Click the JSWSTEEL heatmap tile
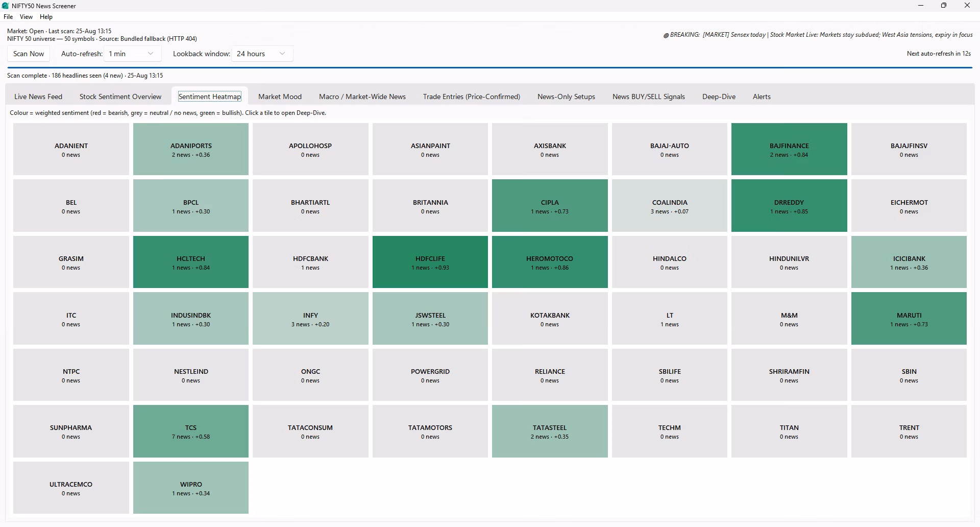This screenshot has width=980, height=527. pyautogui.click(x=430, y=318)
